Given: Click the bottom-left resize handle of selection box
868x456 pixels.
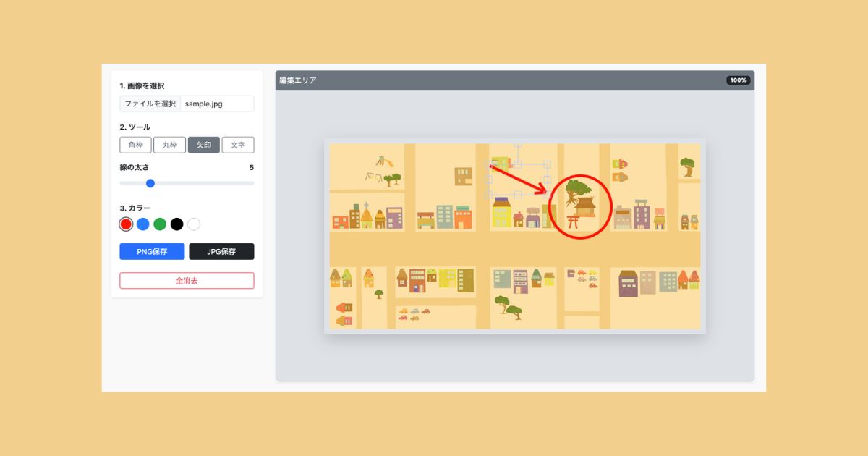Looking at the screenshot, I should click(490, 194).
